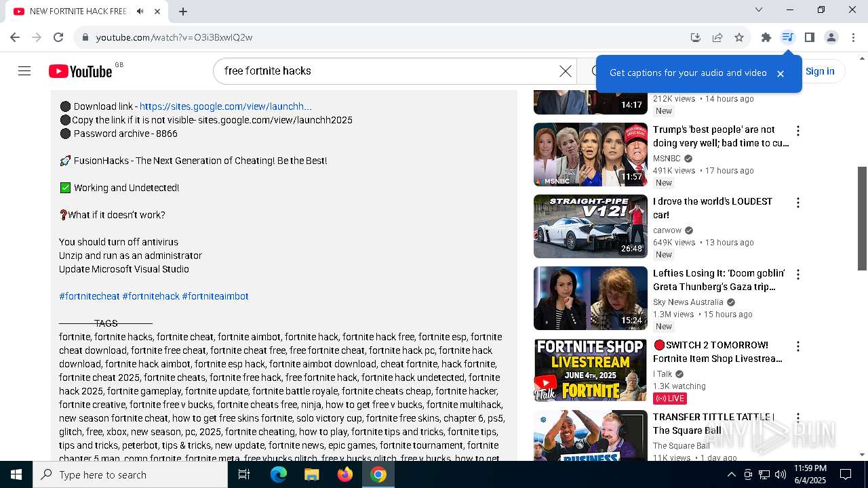Click the 'Password archive - 8866' text

[125, 134]
